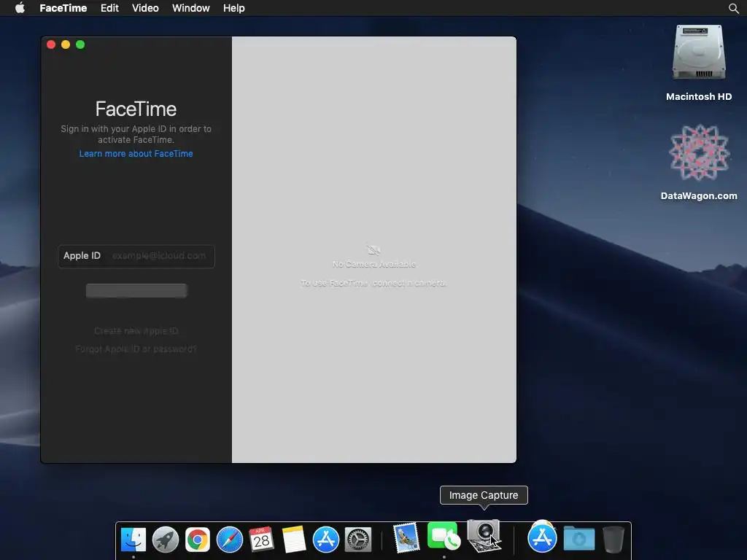The height and width of the screenshot is (560, 747).
Task: Open App Store icon right of Dock divider
Action: [x=542, y=537]
